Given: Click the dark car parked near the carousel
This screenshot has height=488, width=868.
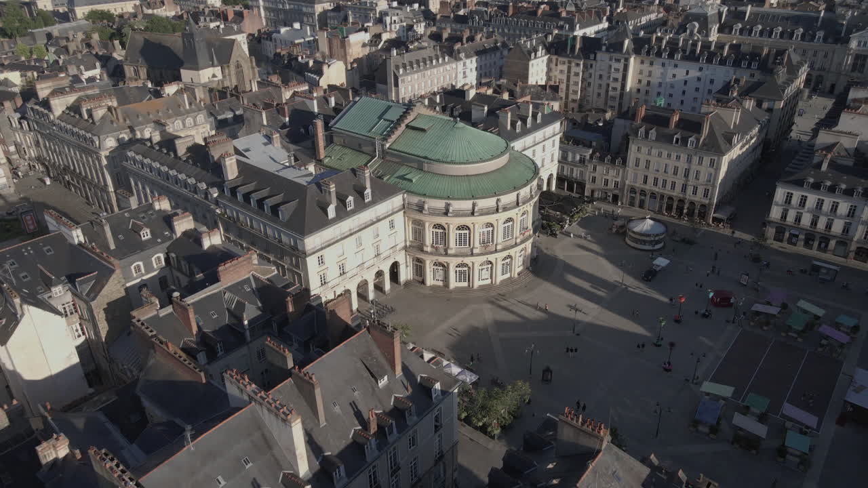Looking at the screenshot, I should pos(649,274).
